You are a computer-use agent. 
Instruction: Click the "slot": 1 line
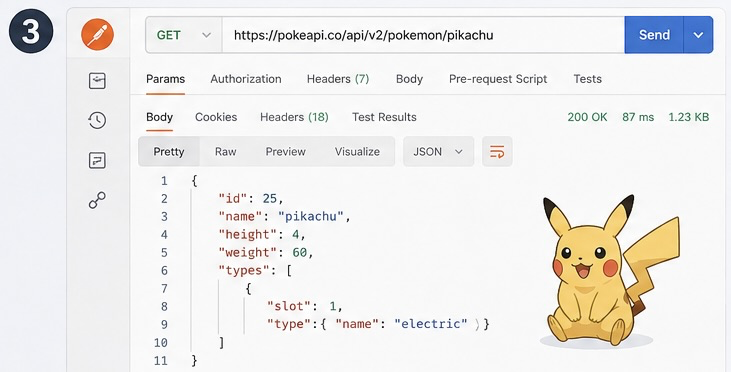point(304,306)
